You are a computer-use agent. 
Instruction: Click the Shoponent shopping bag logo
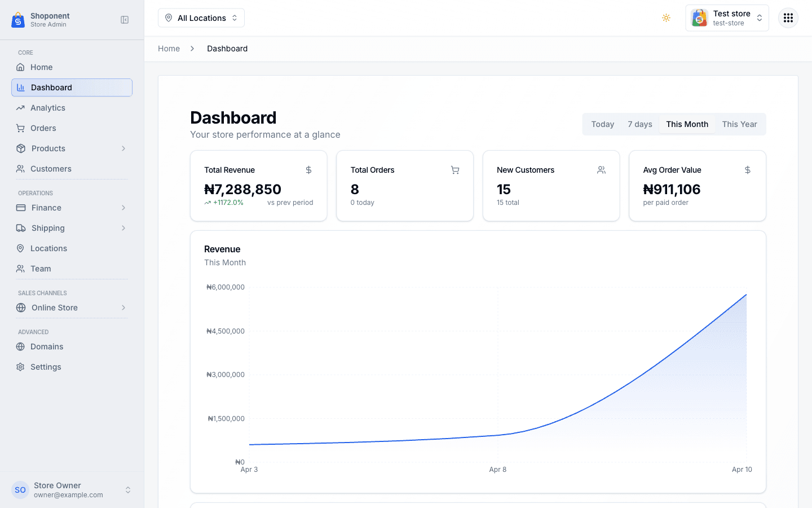[18, 20]
